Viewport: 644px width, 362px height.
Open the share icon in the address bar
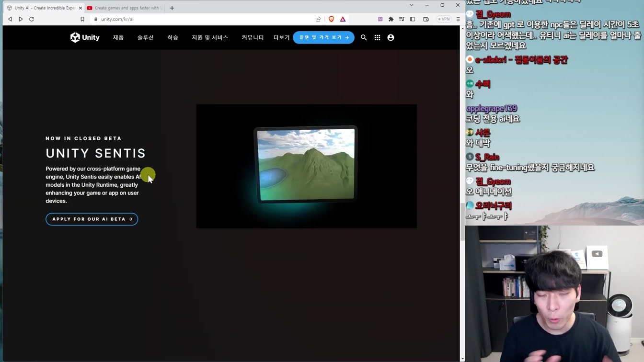[318, 19]
